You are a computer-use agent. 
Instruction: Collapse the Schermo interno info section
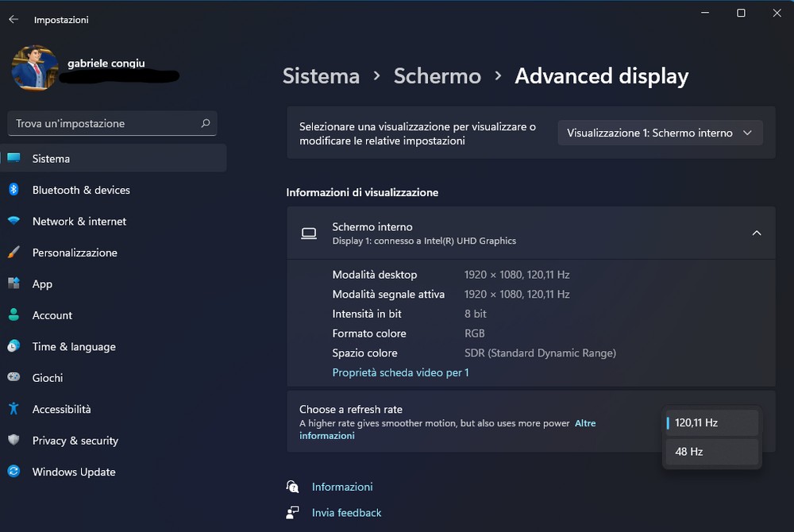click(x=756, y=233)
